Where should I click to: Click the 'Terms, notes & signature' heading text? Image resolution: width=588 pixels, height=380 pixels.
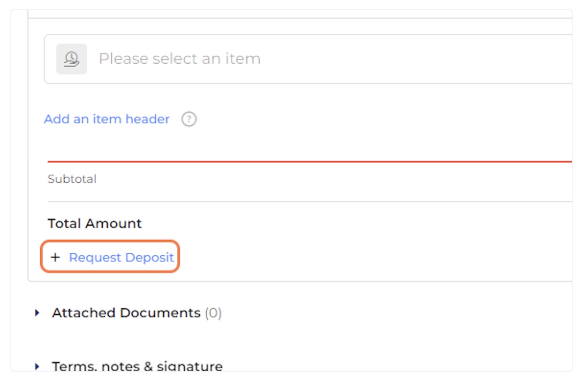(137, 366)
